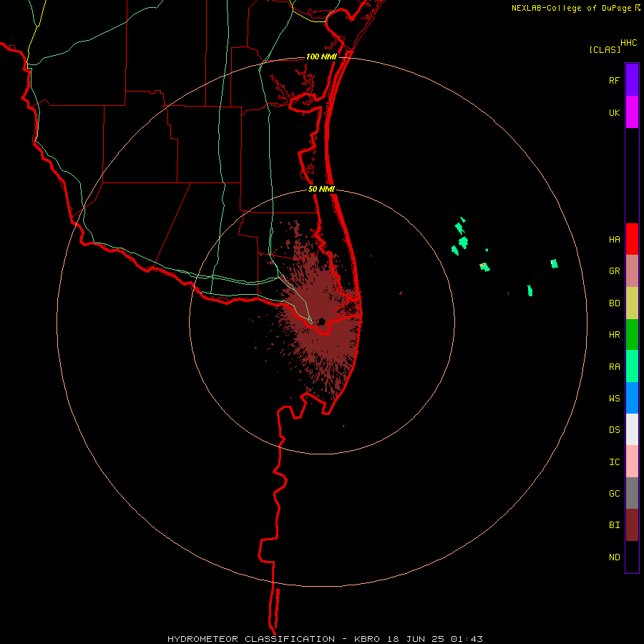644x644 pixels.
Task: Click the UK magenta legend swatch
Action: tap(632, 112)
